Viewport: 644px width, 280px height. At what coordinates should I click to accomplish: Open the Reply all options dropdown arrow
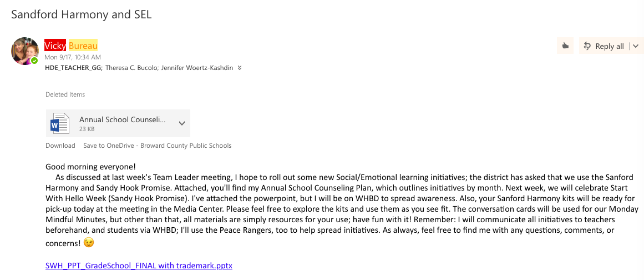point(636,46)
